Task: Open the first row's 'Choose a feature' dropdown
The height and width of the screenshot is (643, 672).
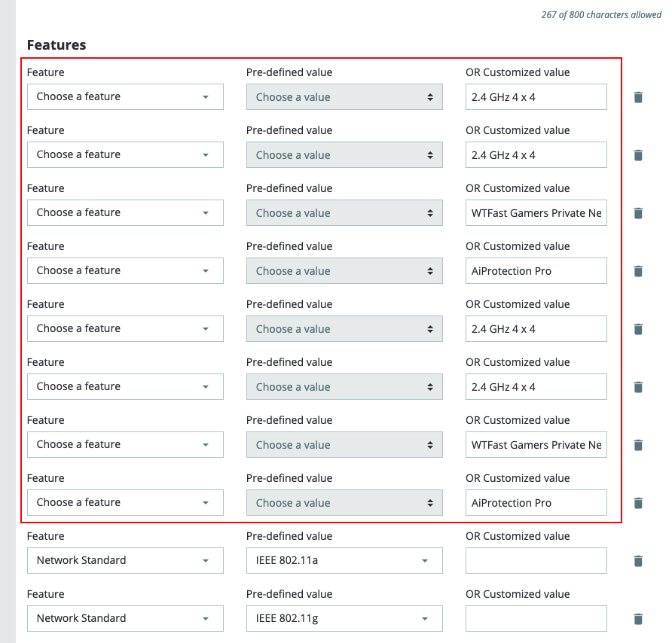Action: coord(125,97)
